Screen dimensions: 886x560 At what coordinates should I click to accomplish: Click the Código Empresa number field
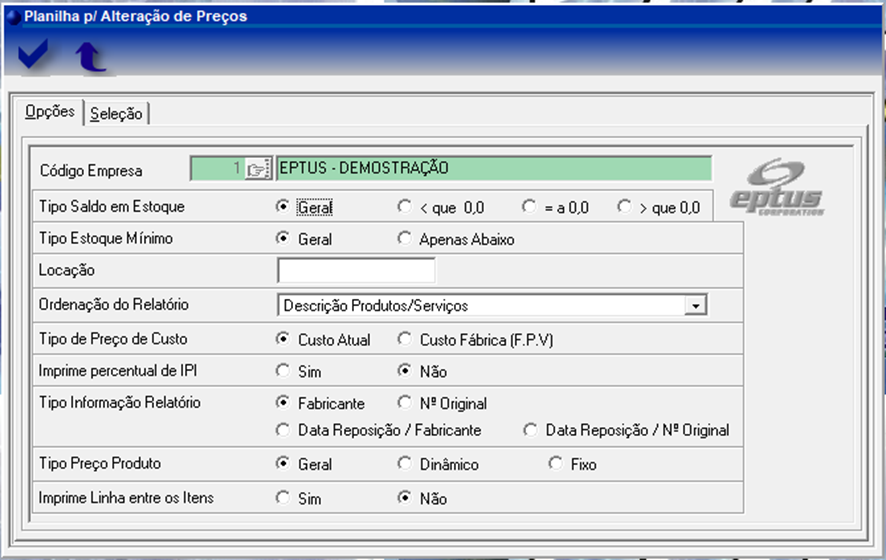click(x=217, y=169)
